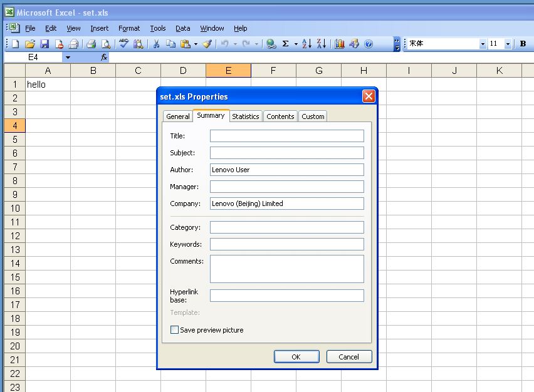Switch to the Contents tab

click(x=280, y=116)
